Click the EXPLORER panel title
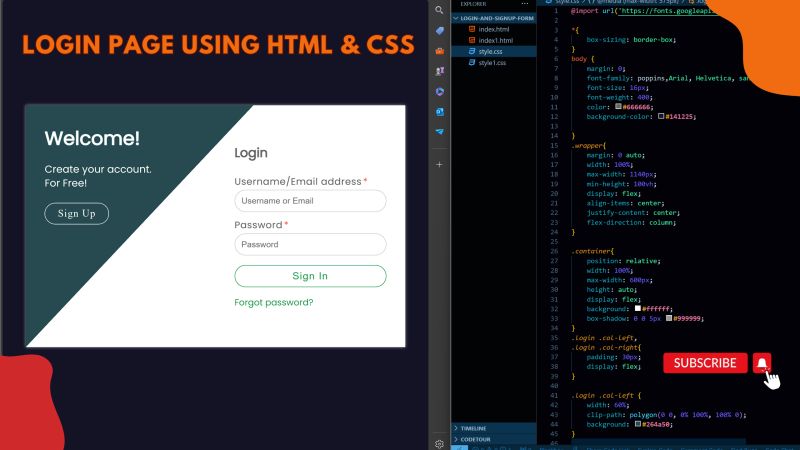 473,4
